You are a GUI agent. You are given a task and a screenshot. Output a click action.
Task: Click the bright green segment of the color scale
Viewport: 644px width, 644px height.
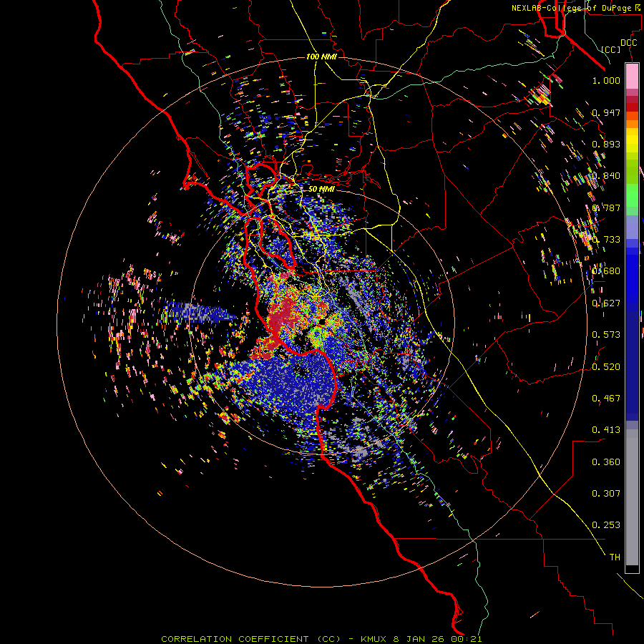(632, 195)
